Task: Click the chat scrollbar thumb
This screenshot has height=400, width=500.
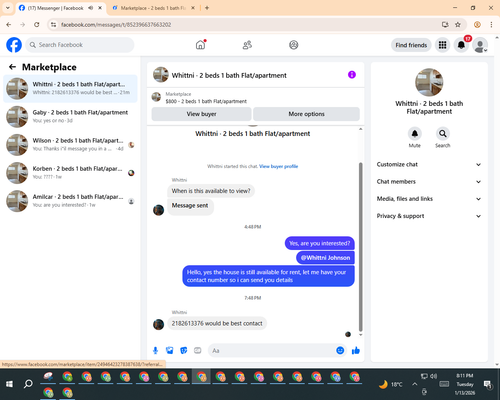Action: pyautogui.click(x=360, y=247)
